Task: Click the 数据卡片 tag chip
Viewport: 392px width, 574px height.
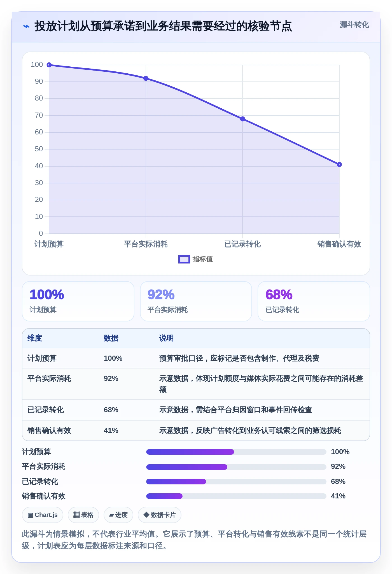Action: 160,515
